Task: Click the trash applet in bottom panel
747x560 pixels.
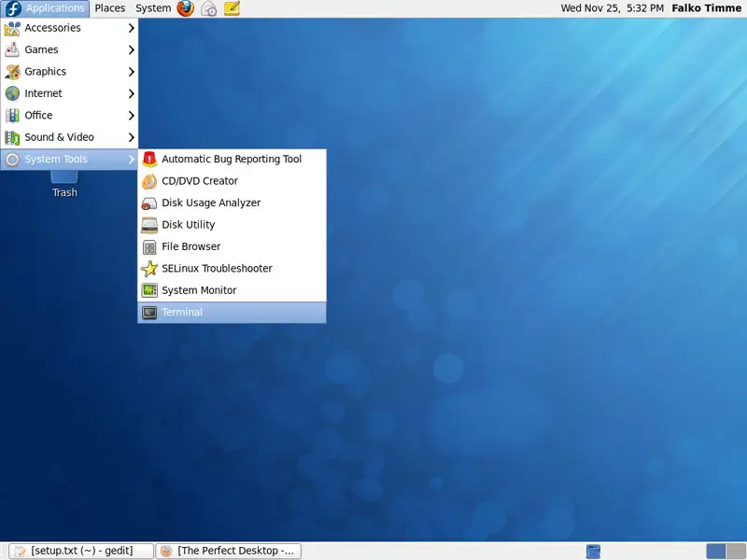Action: click(593, 552)
